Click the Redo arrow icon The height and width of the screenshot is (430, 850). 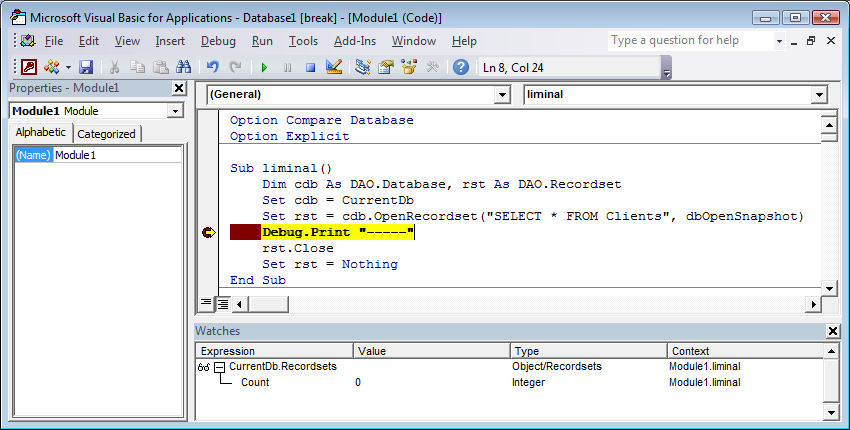tap(235, 67)
